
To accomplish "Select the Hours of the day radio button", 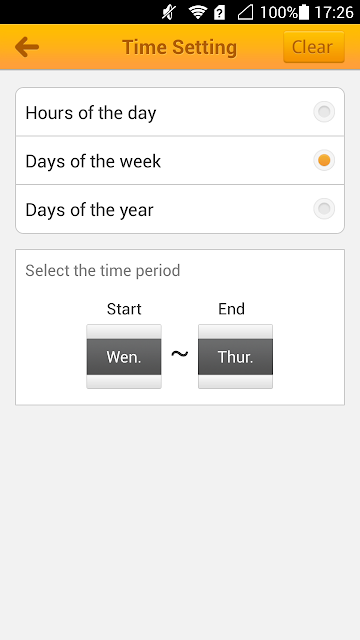I will 324,112.
